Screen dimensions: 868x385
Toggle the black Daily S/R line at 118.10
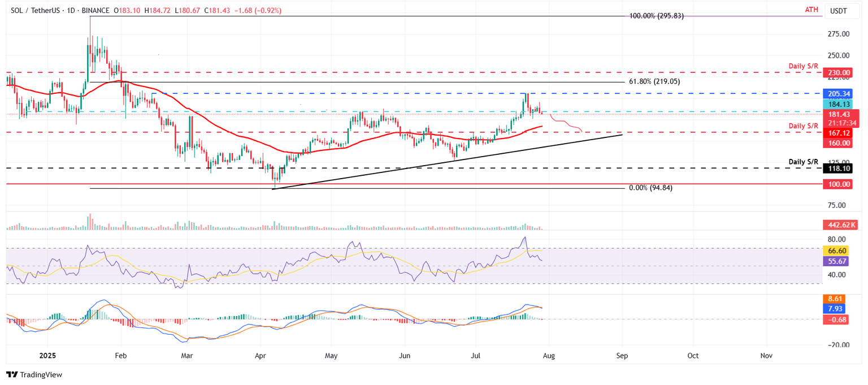[837, 168]
